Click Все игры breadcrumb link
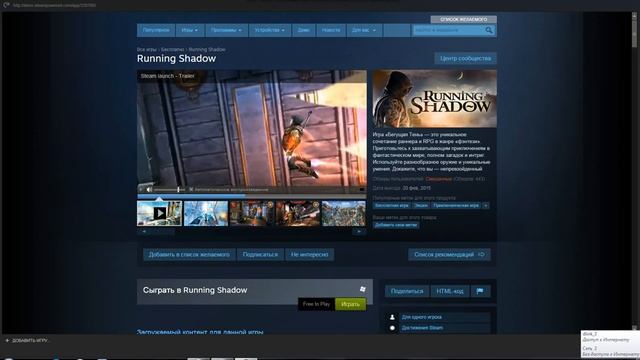640x360 pixels. [x=147, y=49]
